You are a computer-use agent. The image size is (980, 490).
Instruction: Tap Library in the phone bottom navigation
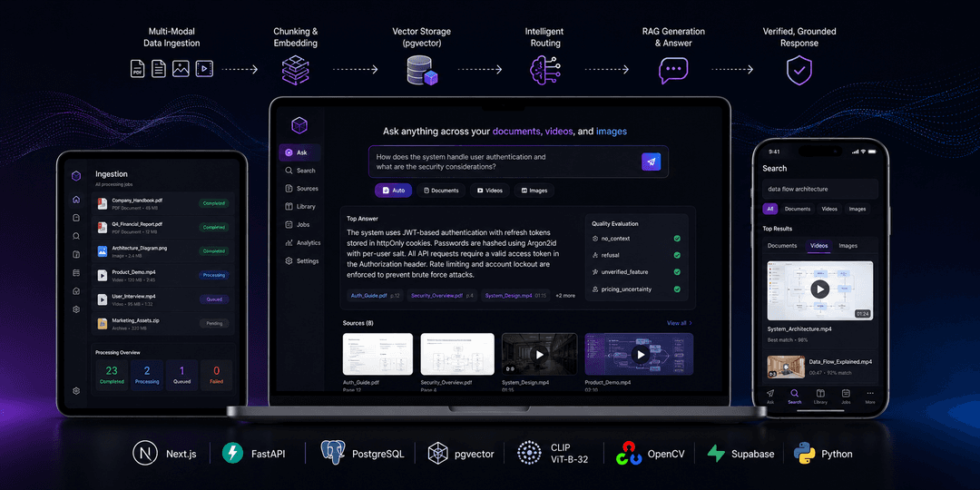(x=820, y=397)
